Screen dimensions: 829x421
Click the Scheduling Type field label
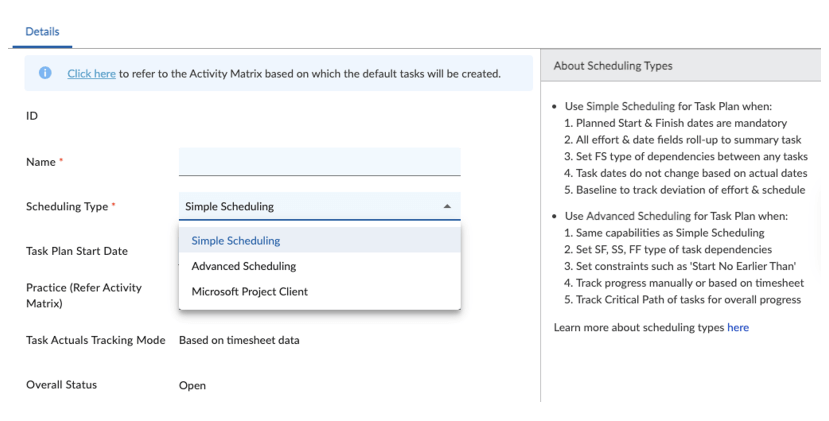click(66, 207)
